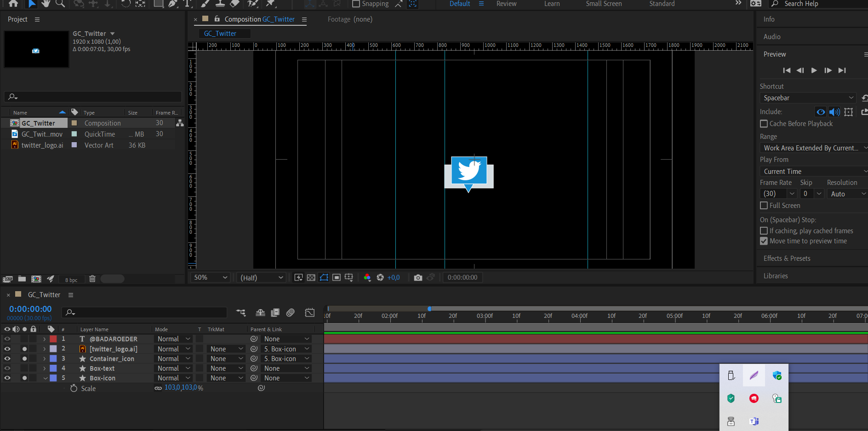This screenshot has width=868, height=431.
Task: Enable the Full Screen checkbox
Action: tap(764, 206)
